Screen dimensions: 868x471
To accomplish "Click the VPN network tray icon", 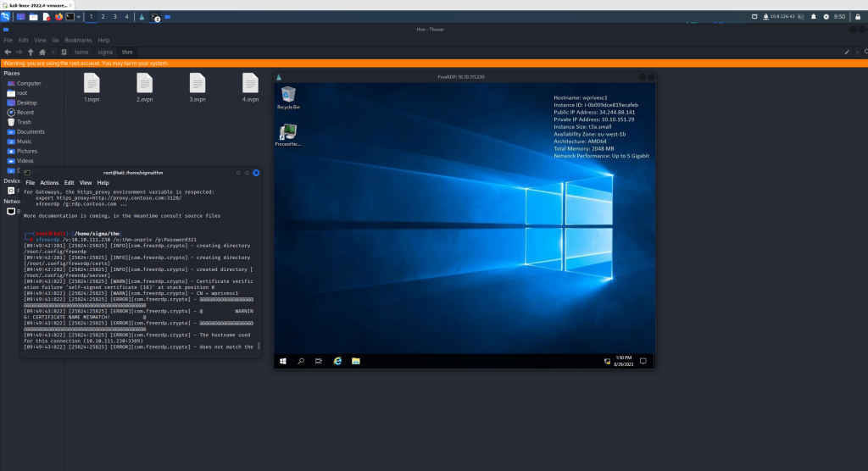I will point(765,17).
